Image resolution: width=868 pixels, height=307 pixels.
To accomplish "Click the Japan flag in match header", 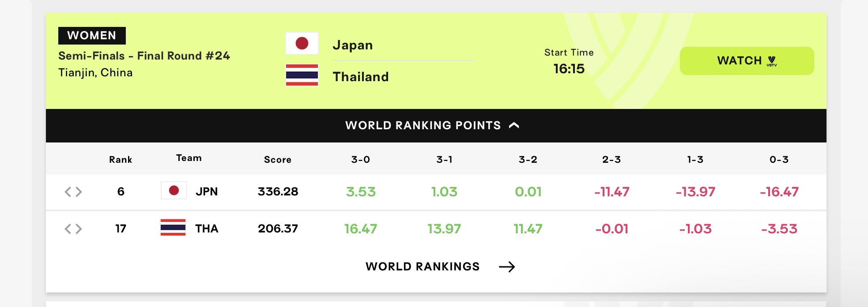I will click(302, 43).
